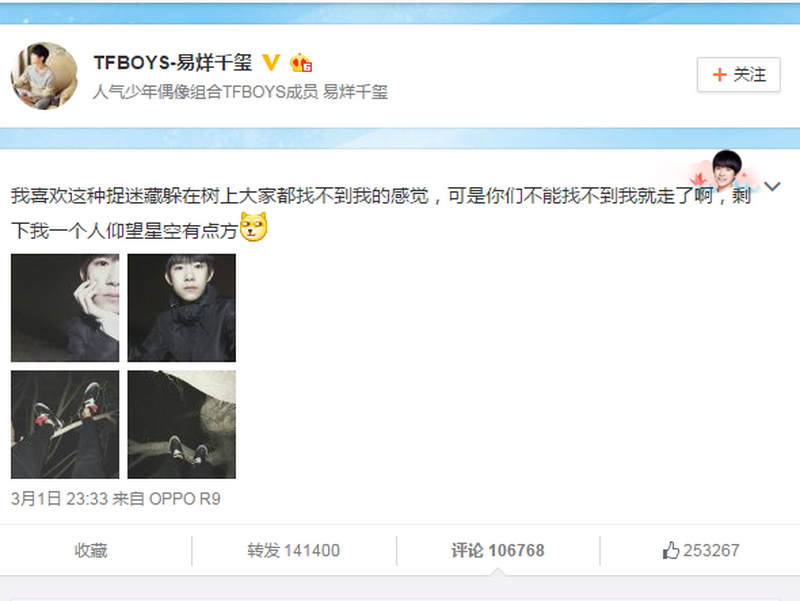Click the OPPO R9 source link

click(x=185, y=498)
